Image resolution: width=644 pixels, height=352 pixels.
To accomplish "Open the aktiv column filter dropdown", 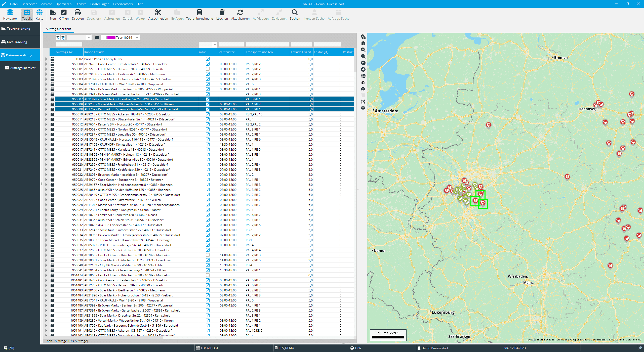I will pyautogui.click(x=215, y=44).
